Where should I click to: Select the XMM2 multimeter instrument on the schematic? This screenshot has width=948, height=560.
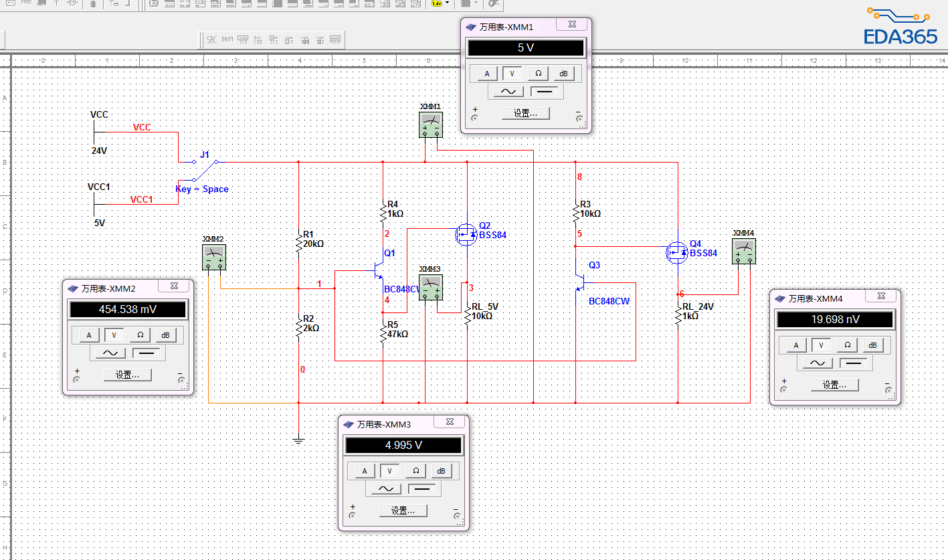pyautogui.click(x=213, y=257)
